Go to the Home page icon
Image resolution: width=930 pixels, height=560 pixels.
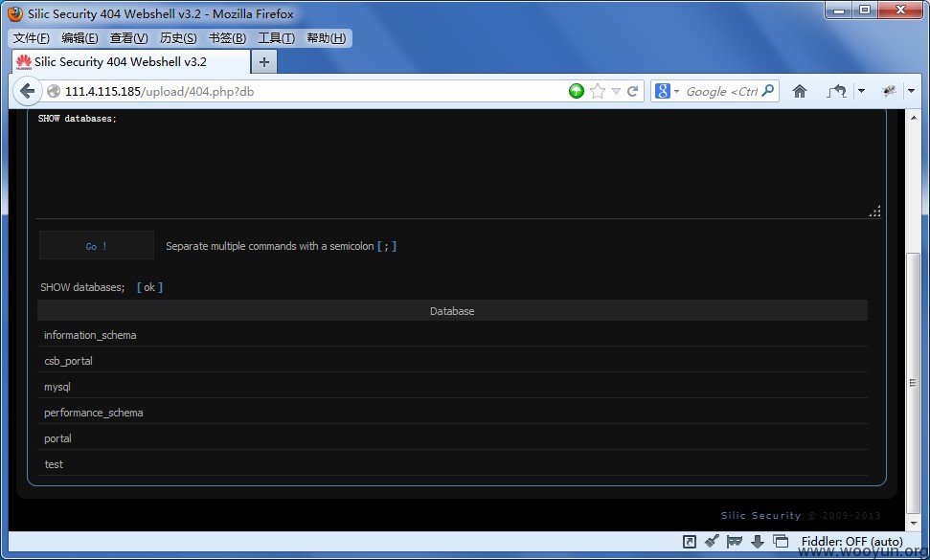point(800,91)
